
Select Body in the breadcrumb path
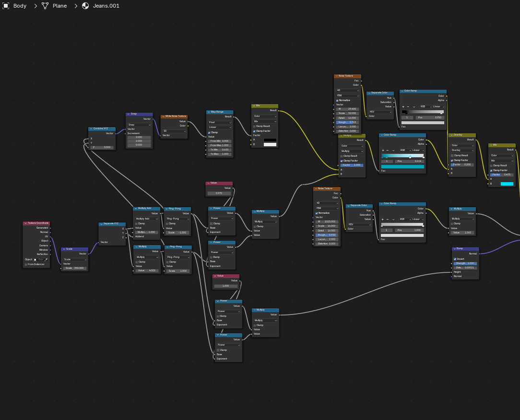(20, 6)
